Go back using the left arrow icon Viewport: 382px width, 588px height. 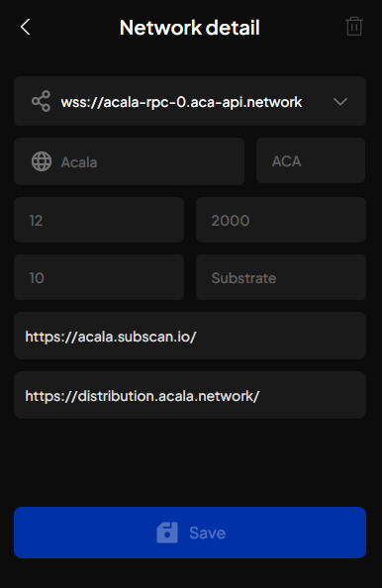point(25,27)
